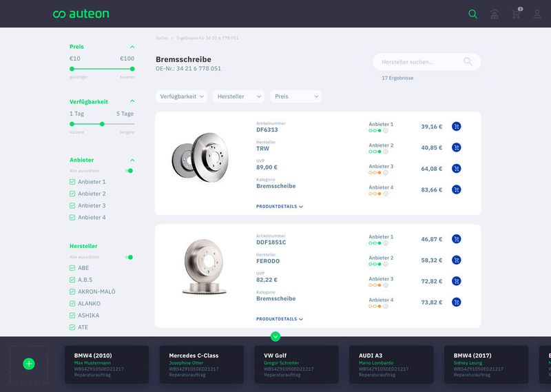
Task: Uncheck the A.B.S manufacturer
Action: coord(72,280)
